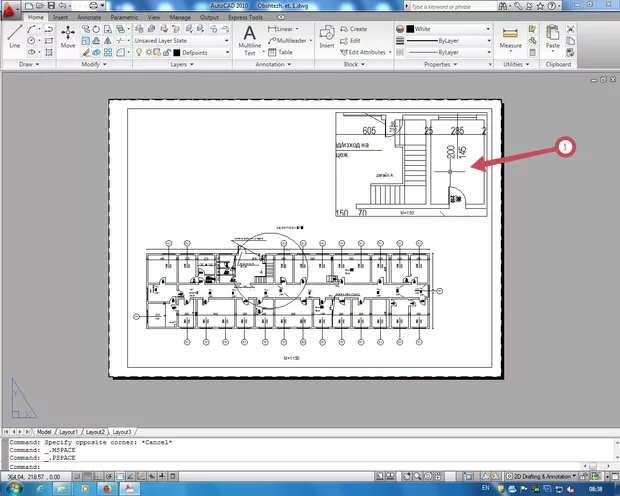Select the Line drawing tool
The image size is (620, 496).
pyautogui.click(x=14, y=38)
